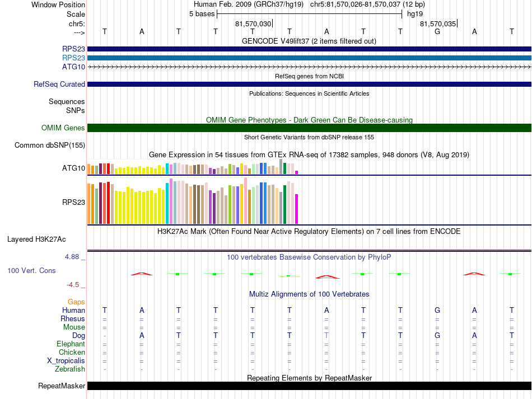
Task: Click the Elephant species label
Action: (71, 344)
